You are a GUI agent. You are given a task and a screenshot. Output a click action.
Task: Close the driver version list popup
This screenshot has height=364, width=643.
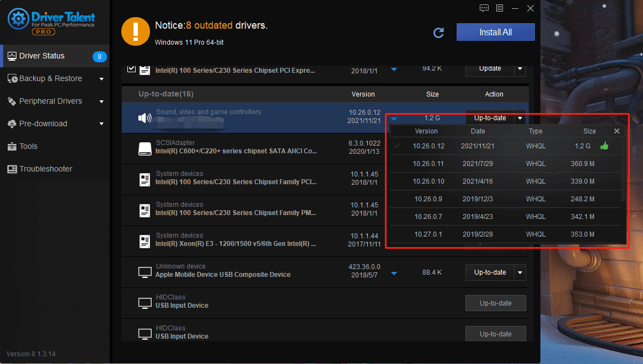pyautogui.click(x=617, y=131)
